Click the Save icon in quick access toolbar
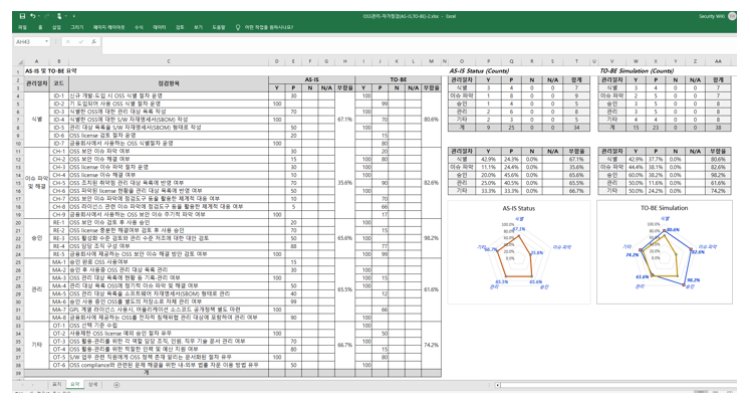The height and width of the screenshot is (404, 750). pyautogui.click(x=23, y=17)
